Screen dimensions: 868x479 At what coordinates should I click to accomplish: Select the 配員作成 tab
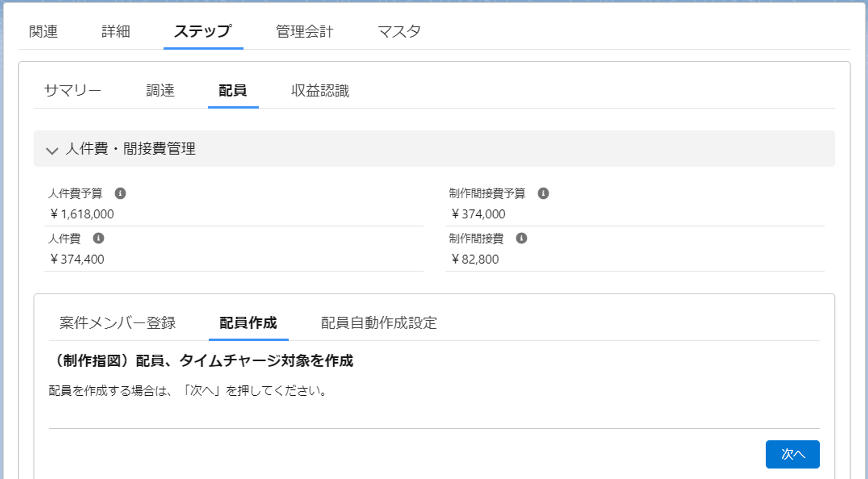pyautogui.click(x=248, y=323)
